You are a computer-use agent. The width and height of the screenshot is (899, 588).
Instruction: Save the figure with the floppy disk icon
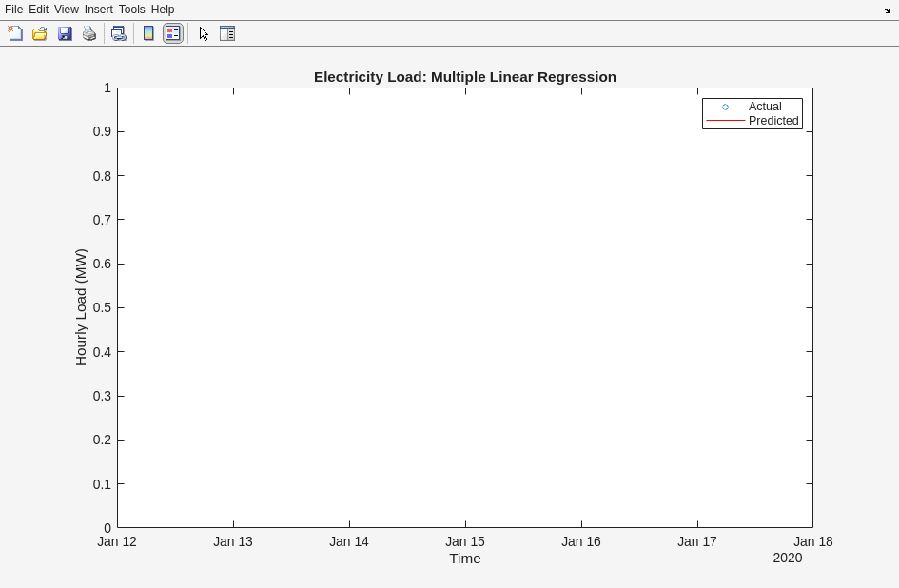pyautogui.click(x=65, y=33)
